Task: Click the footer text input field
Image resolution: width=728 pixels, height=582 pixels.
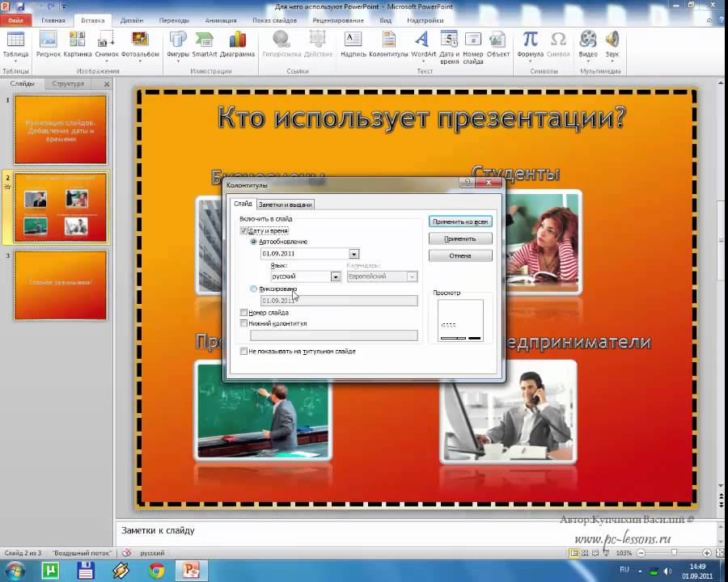Action: click(x=334, y=335)
